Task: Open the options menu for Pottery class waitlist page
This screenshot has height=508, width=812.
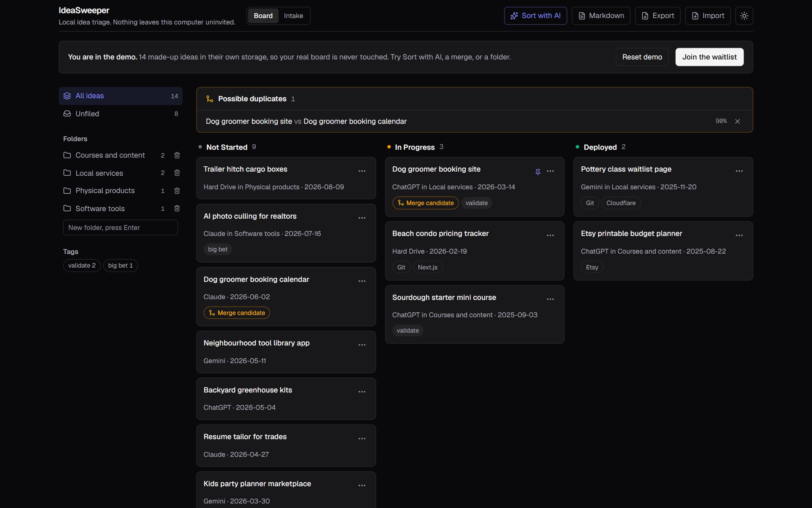Action: (739, 171)
